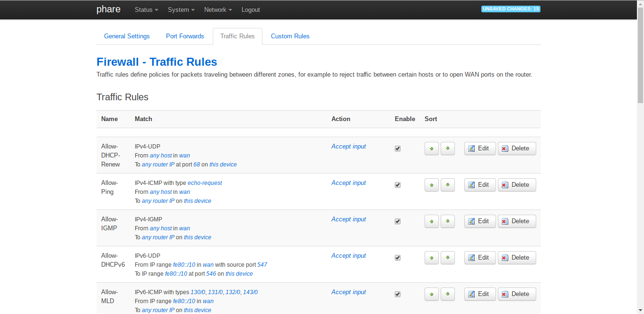Open Accept input link for Allow-MLD
Viewport: 644px width, 314px height.
coord(348,292)
